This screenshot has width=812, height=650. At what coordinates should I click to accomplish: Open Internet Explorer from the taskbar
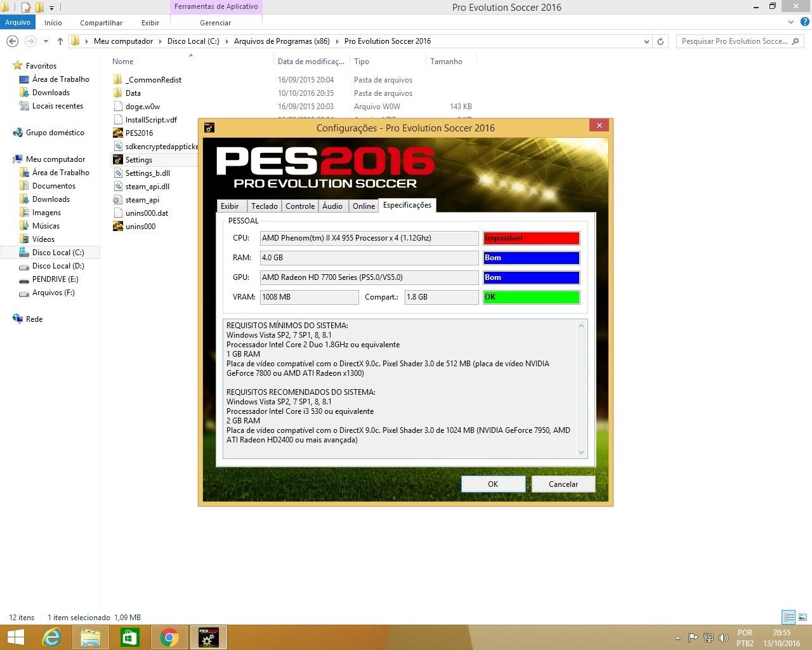pos(51,637)
